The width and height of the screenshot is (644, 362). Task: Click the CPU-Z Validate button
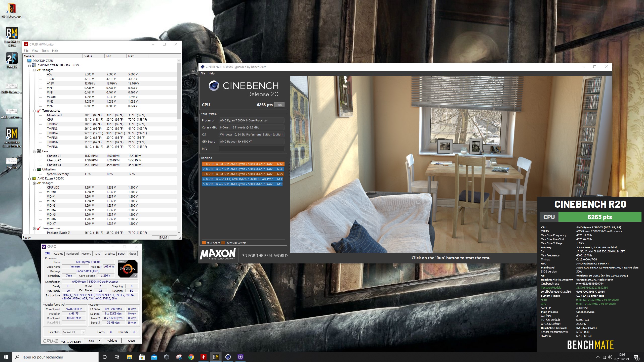pyautogui.click(x=112, y=341)
